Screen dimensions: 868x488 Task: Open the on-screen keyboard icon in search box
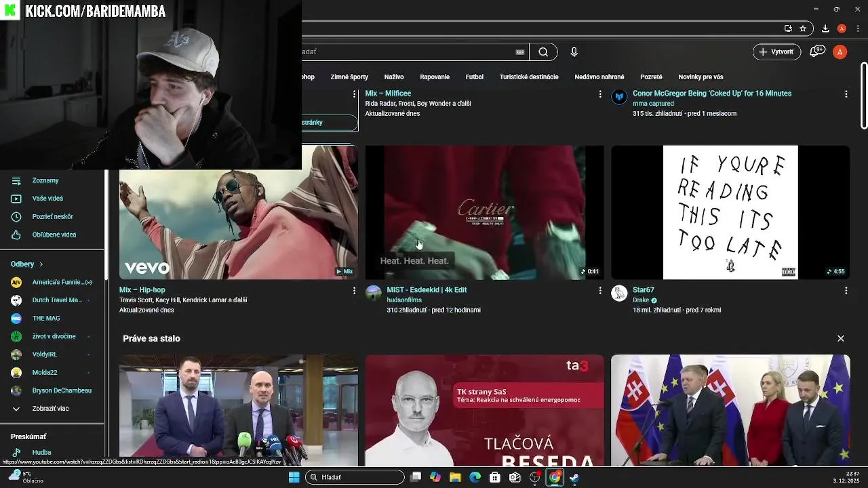point(520,52)
